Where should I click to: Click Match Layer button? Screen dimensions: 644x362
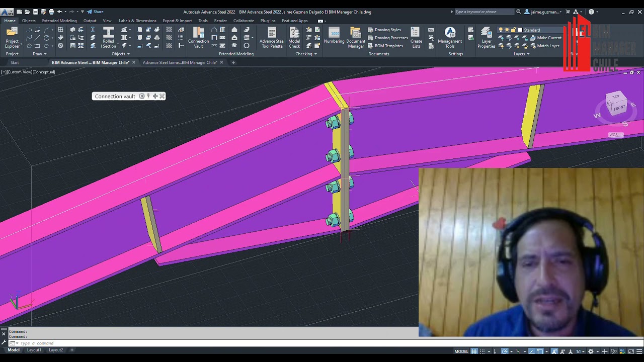544,46
